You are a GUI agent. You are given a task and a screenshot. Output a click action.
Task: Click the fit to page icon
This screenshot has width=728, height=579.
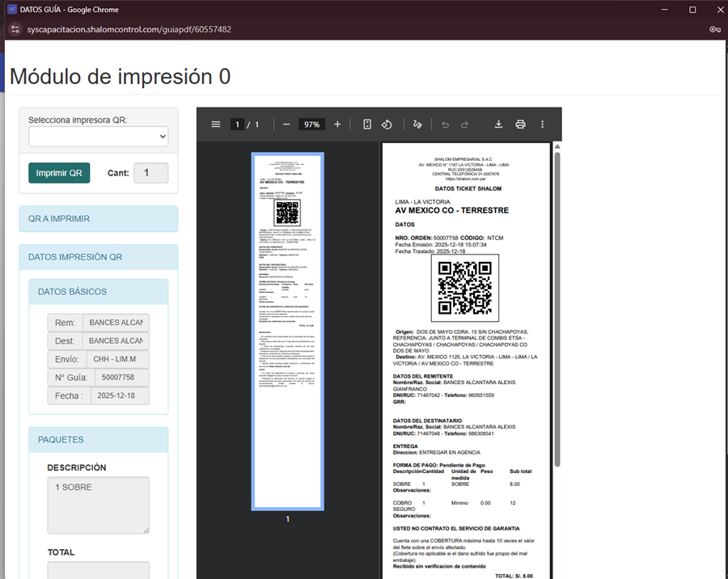(x=367, y=125)
